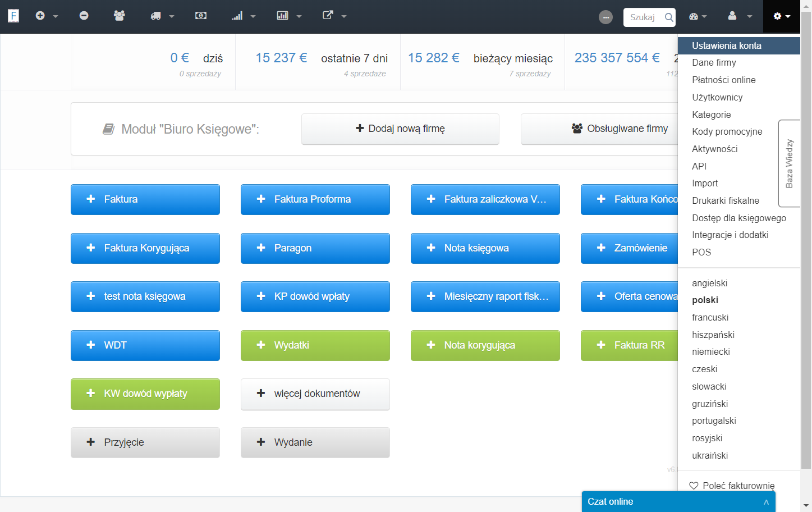The image size is (812, 512).
Task: Click the bar chart icon in navbar
Action: (283, 16)
